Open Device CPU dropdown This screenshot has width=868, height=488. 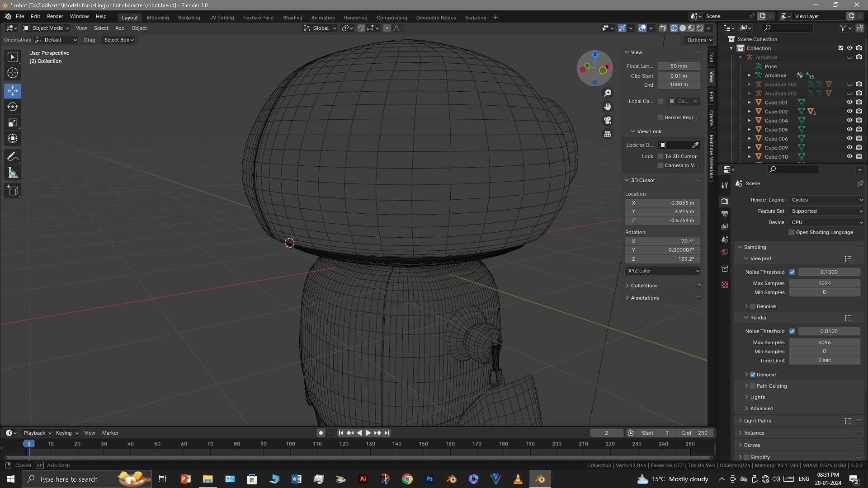point(826,222)
